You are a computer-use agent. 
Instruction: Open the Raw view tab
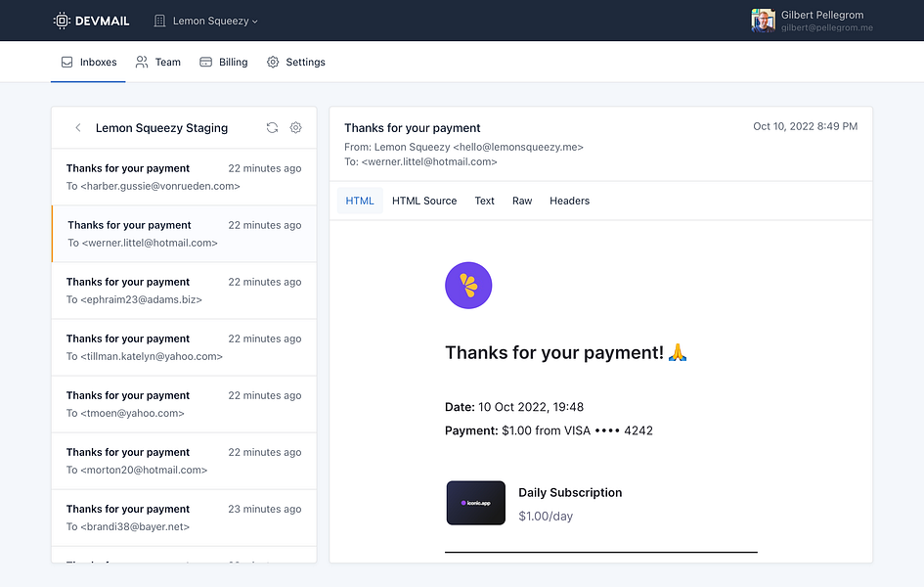(521, 201)
